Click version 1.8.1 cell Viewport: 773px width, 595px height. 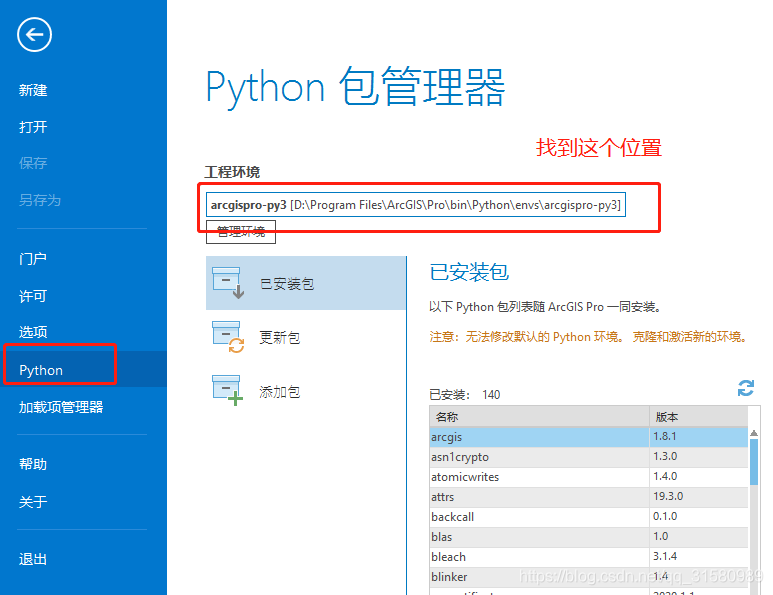pos(699,437)
